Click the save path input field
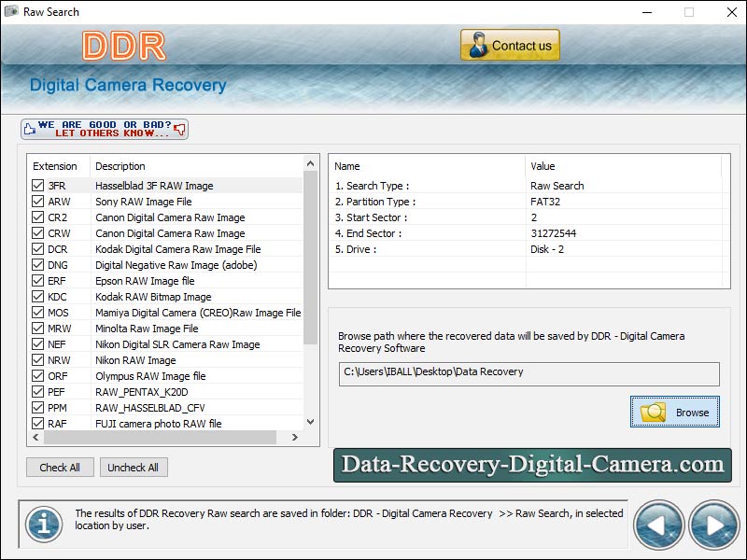747x560 pixels. coord(529,374)
